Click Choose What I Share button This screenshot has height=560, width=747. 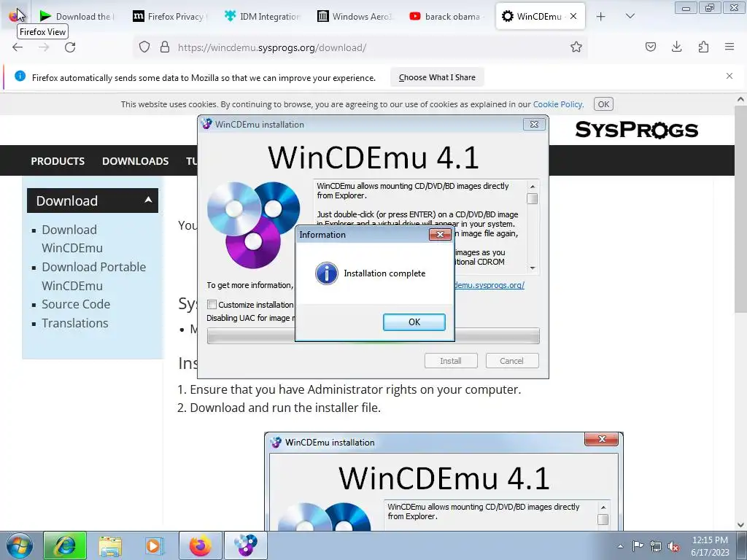tap(437, 77)
